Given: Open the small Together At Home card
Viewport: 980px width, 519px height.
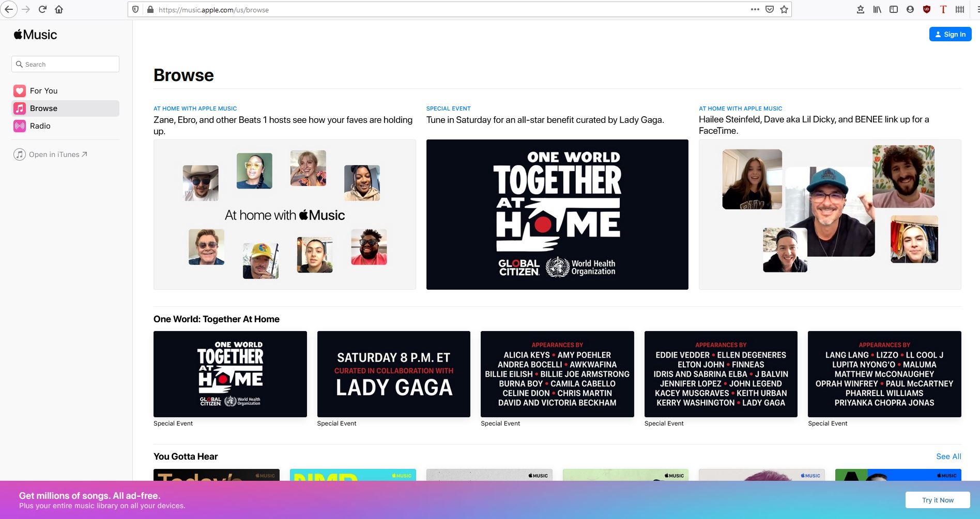Looking at the screenshot, I should tap(230, 374).
